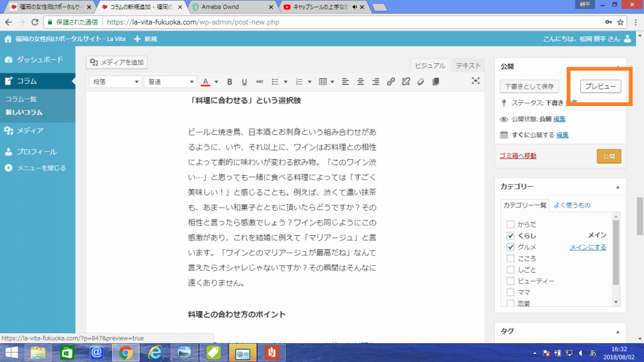644x362 pixels.
Task: Uncheck the グルメ category
Action: [x=511, y=247]
